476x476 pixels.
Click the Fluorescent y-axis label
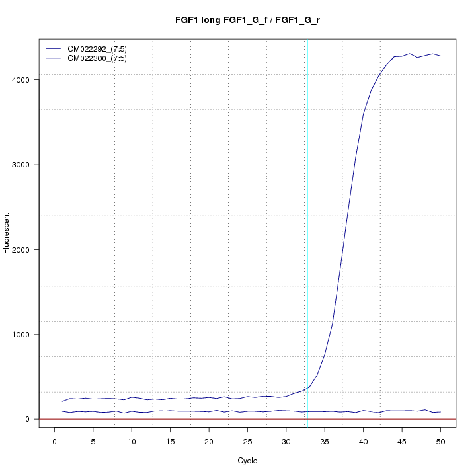(7, 233)
